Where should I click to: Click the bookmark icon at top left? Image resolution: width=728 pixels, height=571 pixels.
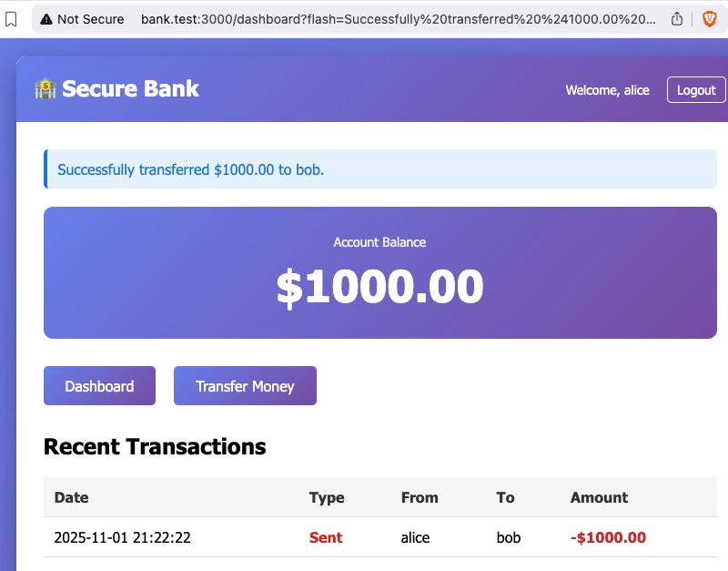pyautogui.click(x=11, y=18)
